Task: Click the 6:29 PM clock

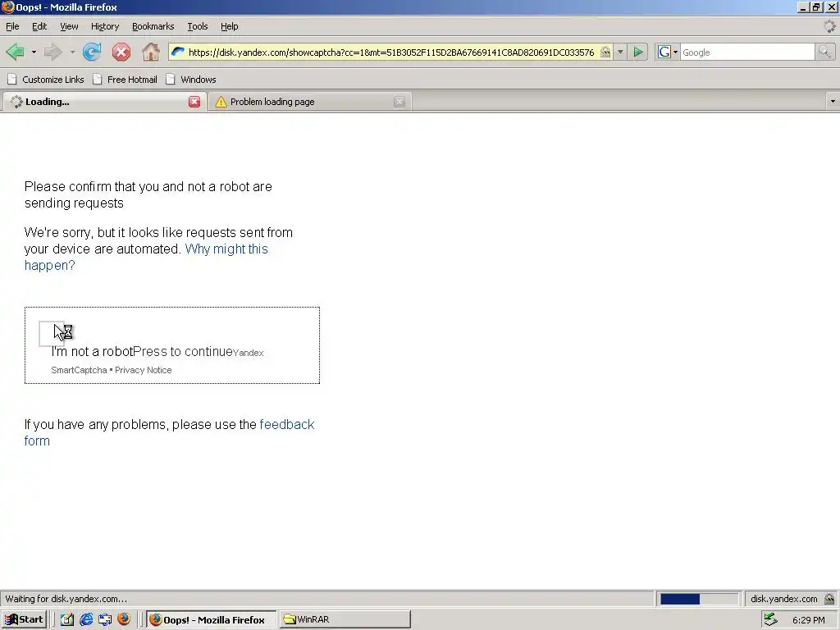Action: point(808,620)
